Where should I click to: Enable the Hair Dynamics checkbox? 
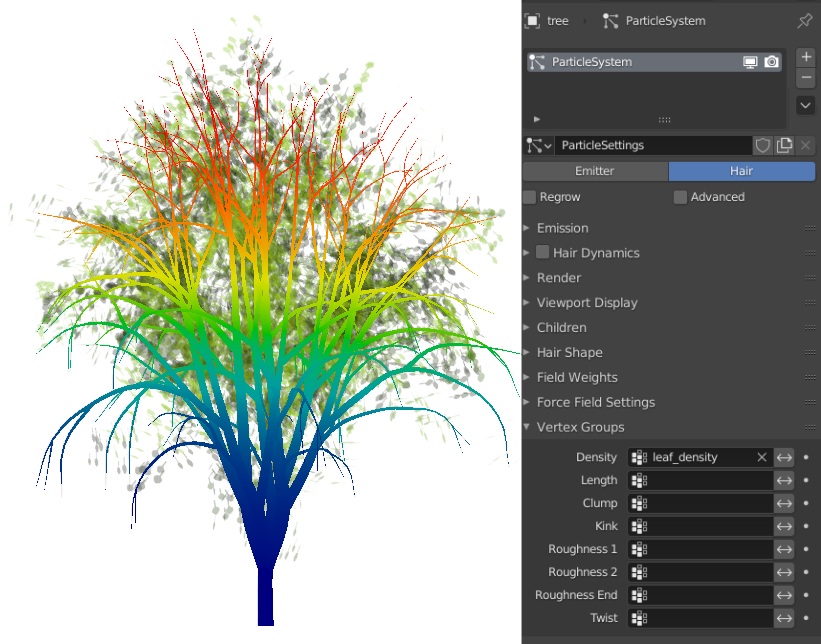(x=542, y=252)
